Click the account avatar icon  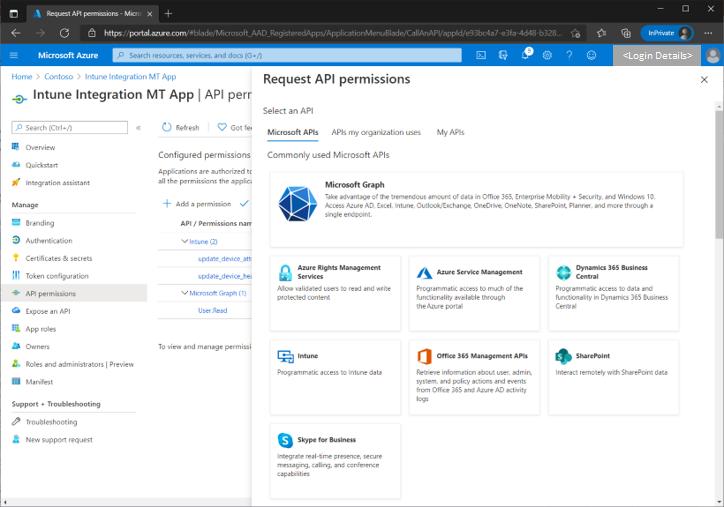tap(713, 55)
